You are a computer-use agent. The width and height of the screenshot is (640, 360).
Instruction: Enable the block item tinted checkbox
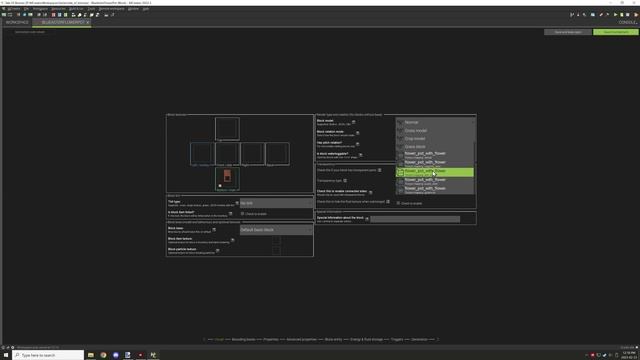[242, 213]
